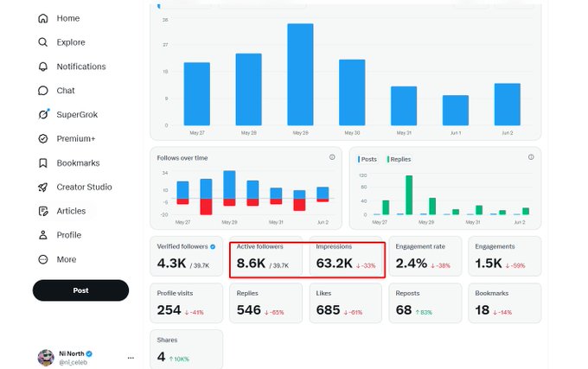Select Explore in the sidebar
Screen dimensions: 588x369
coord(71,42)
